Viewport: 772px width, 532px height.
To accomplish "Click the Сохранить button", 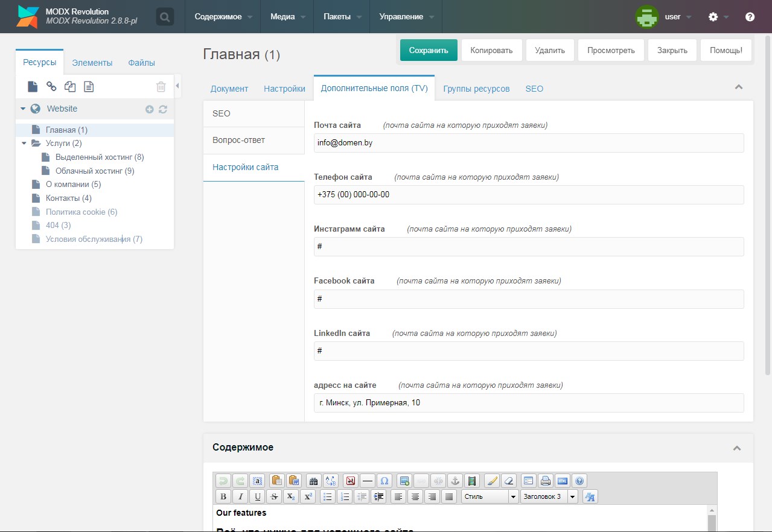I will point(429,50).
